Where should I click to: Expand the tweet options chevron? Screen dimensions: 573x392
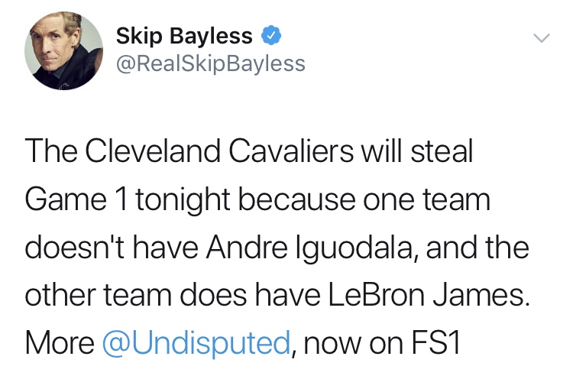click(541, 37)
